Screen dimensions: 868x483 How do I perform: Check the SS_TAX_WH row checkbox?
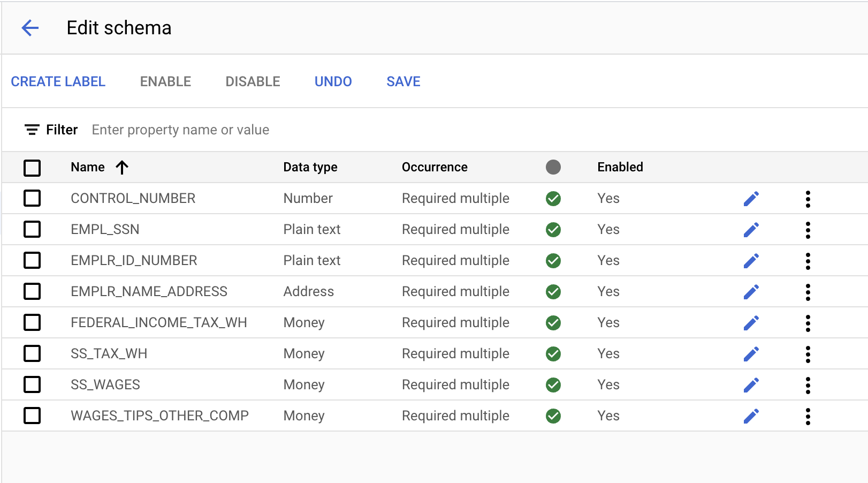coord(32,353)
